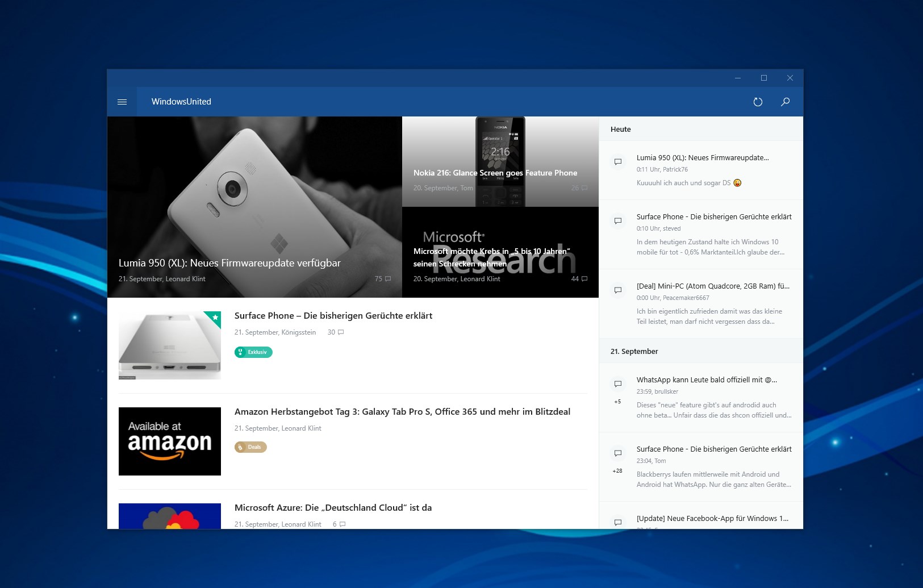The width and height of the screenshot is (923, 588).
Task: Open the Amazon Herbstangebot Tag 3 article headline
Action: click(402, 412)
